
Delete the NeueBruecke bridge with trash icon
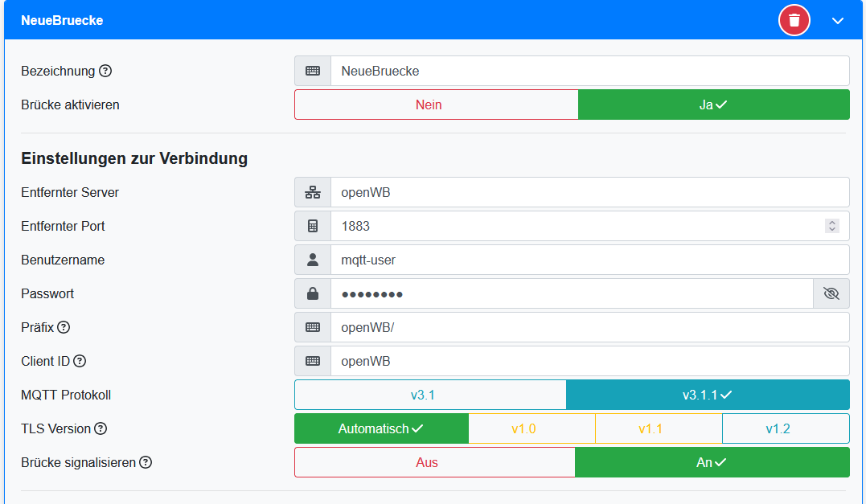(x=794, y=20)
